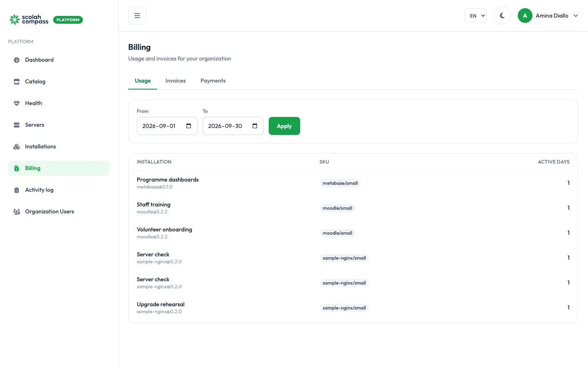Click the Activity log clipboard icon
The height and width of the screenshot is (368, 588).
[x=17, y=190]
